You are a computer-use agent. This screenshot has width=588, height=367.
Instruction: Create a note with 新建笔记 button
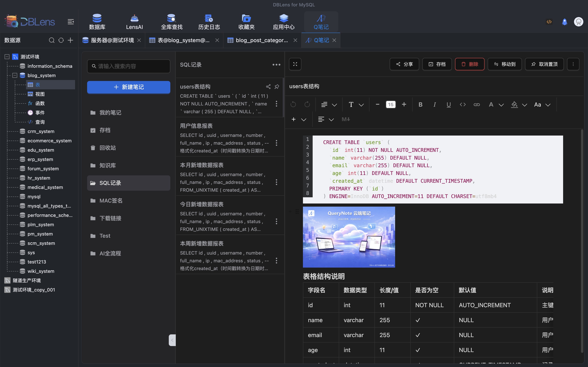click(129, 87)
